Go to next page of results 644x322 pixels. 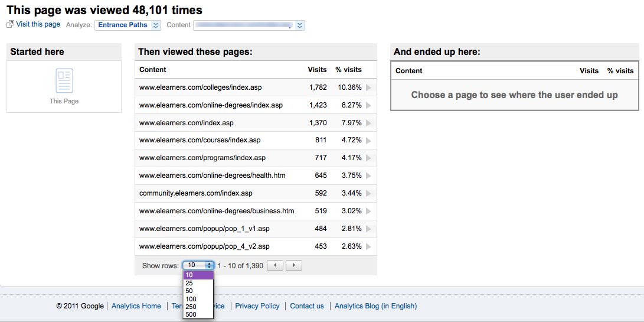click(x=294, y=266)
